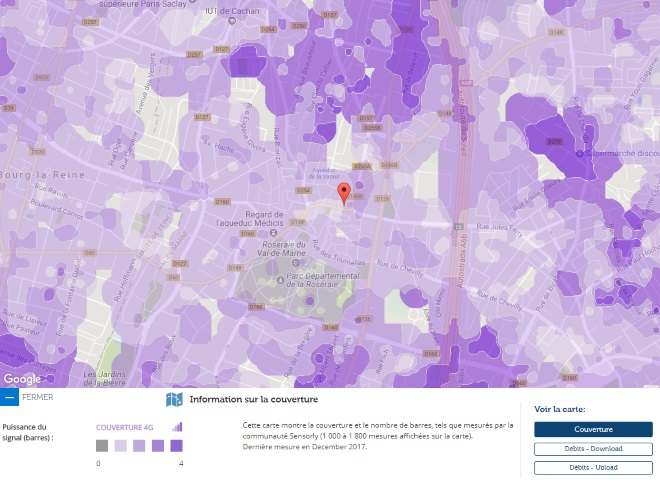Click the FERMER label to close panel
Screen dimensions: 660x489
click(38, 397)
